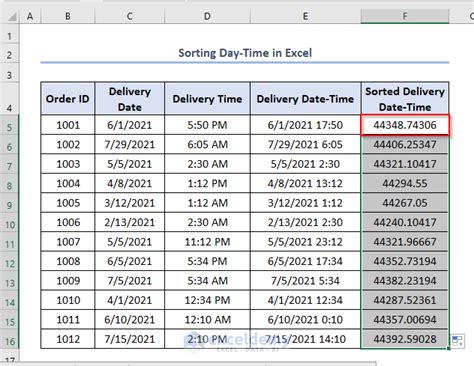Click the time cell 5:50 PM

tap(207, 125)
